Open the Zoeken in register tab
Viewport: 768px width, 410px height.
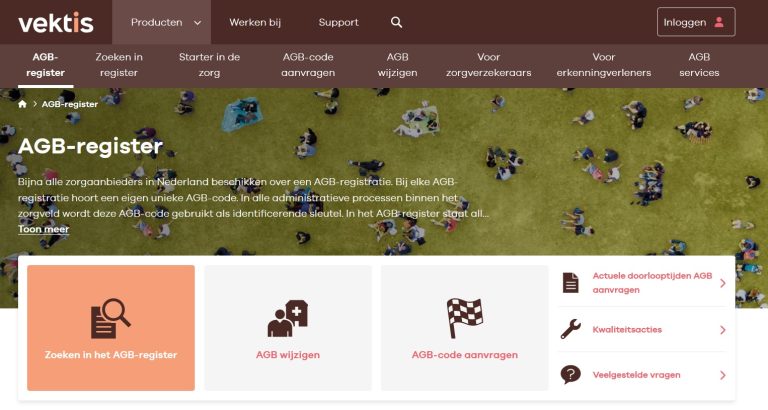(119, 65)
